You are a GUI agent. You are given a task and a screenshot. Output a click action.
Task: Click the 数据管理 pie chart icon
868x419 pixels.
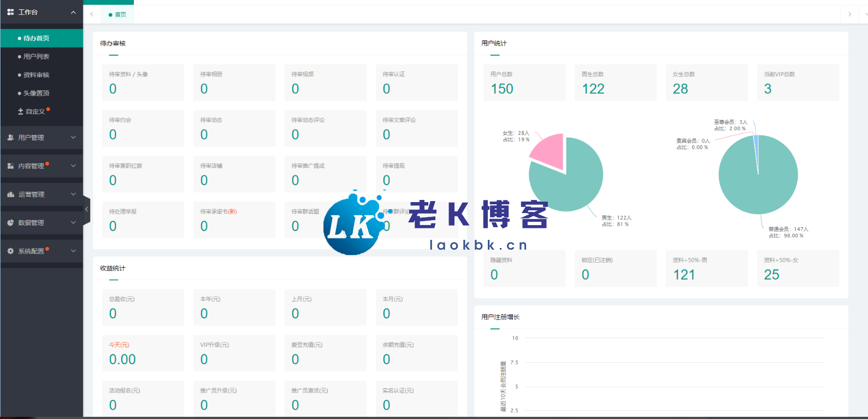point(10,223)
